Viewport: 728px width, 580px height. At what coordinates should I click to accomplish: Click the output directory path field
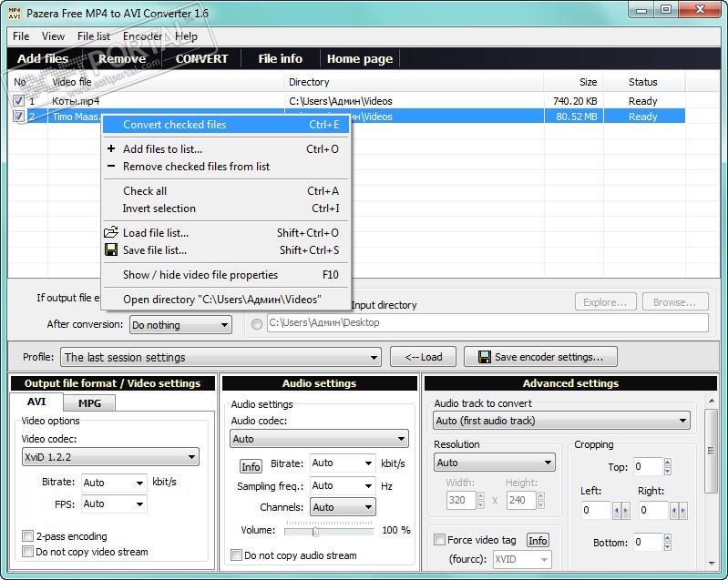pos(487,323)
